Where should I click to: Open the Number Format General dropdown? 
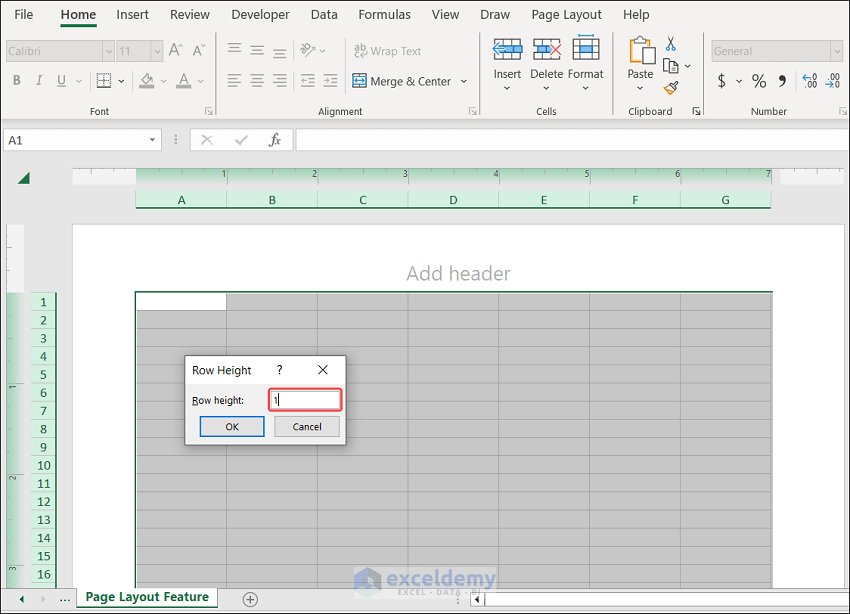837,51
